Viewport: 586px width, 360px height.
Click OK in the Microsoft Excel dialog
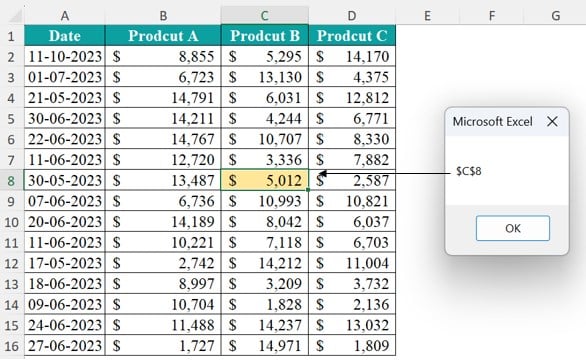[x=513, y=228]
